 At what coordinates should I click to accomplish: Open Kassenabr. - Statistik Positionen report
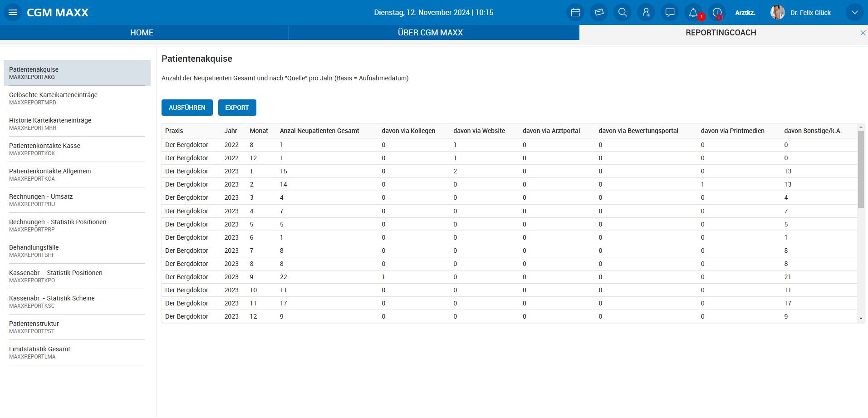pos(77,276)
